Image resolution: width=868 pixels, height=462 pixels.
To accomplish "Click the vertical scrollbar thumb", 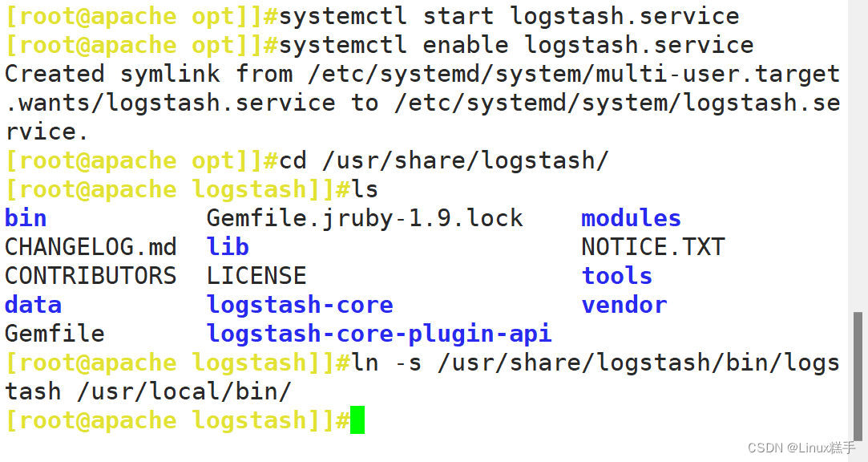I will click(858, 376).
